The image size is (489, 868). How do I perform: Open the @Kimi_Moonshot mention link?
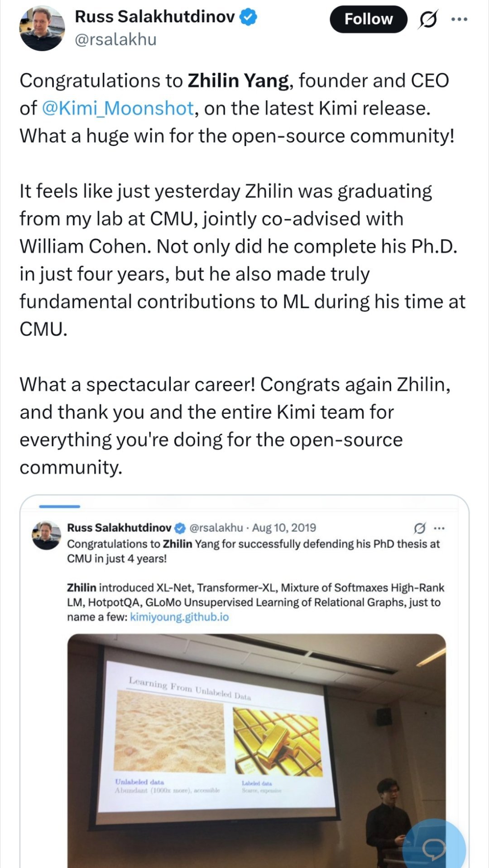point(118,109)
